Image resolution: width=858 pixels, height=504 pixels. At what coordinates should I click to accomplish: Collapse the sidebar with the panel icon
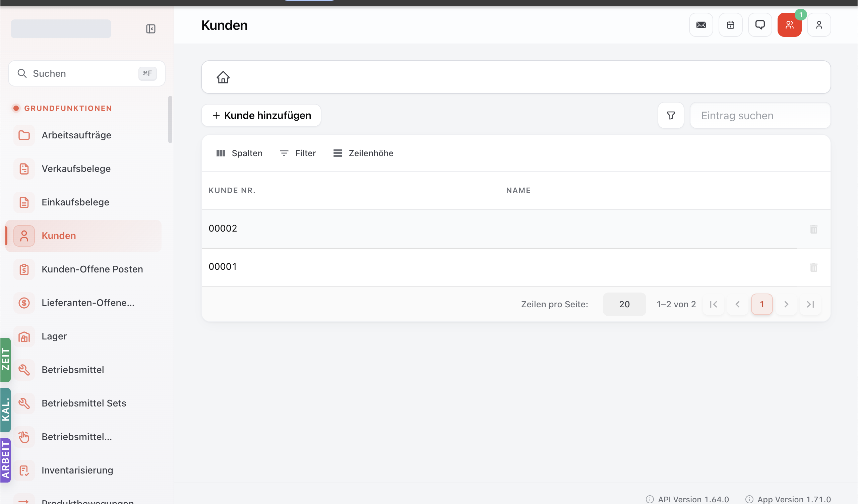150,28
